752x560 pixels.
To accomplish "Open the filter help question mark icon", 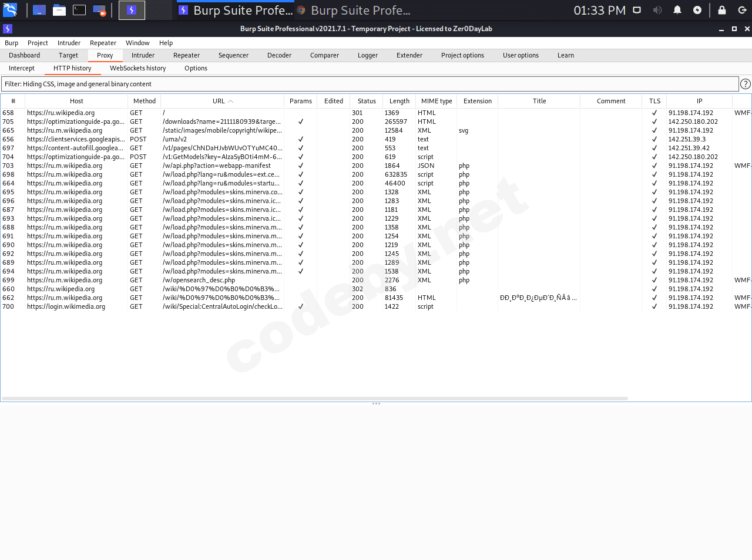I will pos(746,84).
